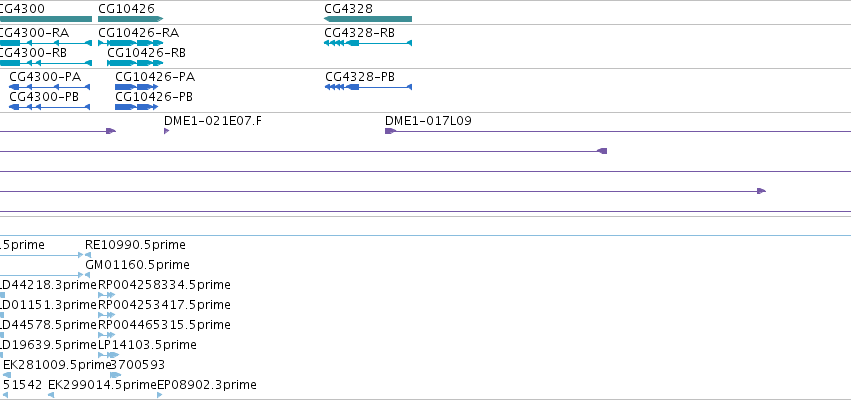851x400 pixels.
Task: Select the RP004258334.5prime EST glyph
Action: tap(106, 295)
